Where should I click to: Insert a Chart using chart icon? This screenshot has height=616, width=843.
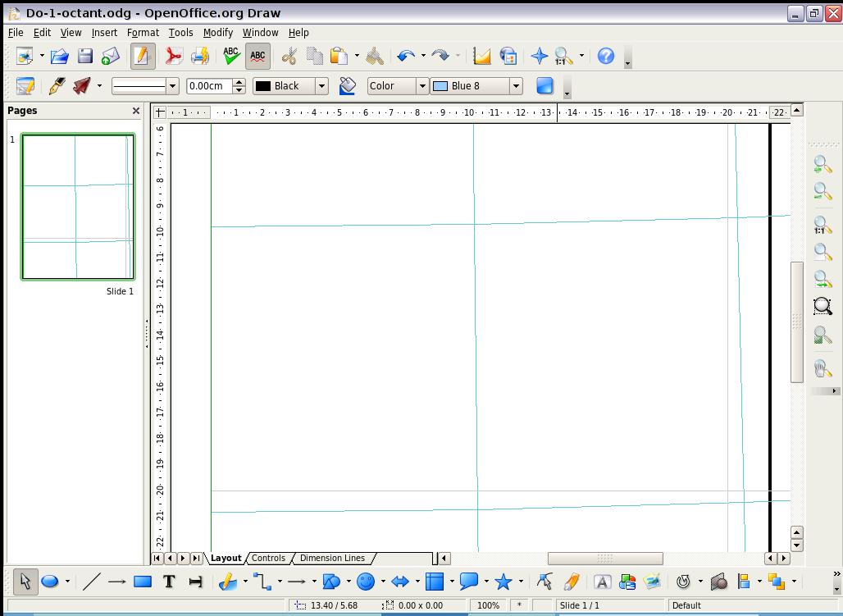click(x=481, y=56)
